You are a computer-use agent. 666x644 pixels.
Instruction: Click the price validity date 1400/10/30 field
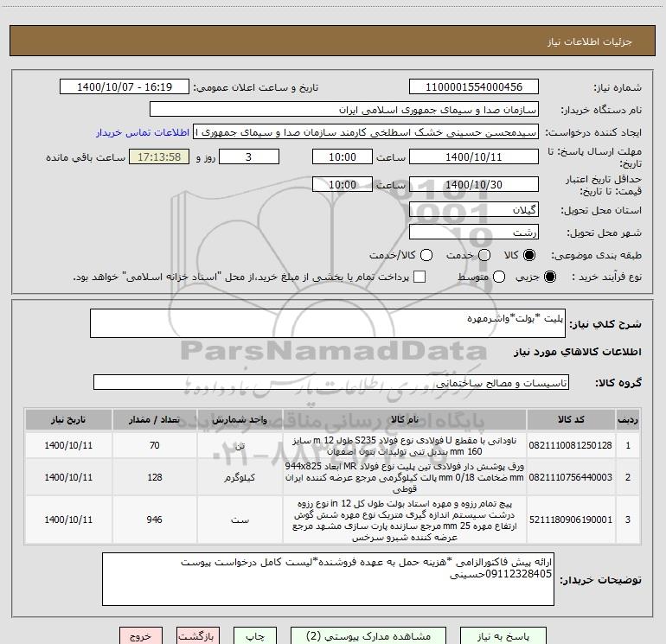coord(474,184)
